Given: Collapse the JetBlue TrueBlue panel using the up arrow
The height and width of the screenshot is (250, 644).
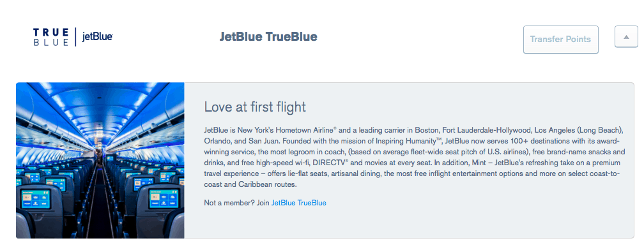Looking at the screenshot, I should pyautogui.click(x=626, y=37).
